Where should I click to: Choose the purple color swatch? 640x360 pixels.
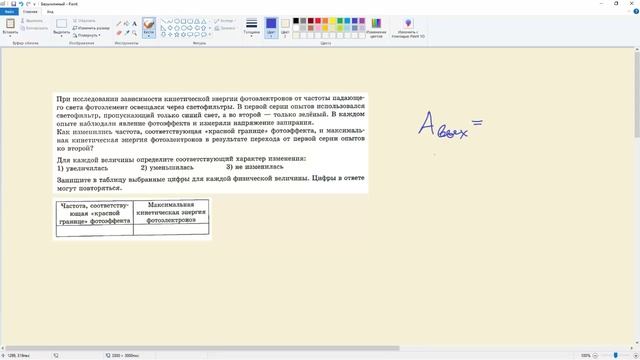click(362, 21)
